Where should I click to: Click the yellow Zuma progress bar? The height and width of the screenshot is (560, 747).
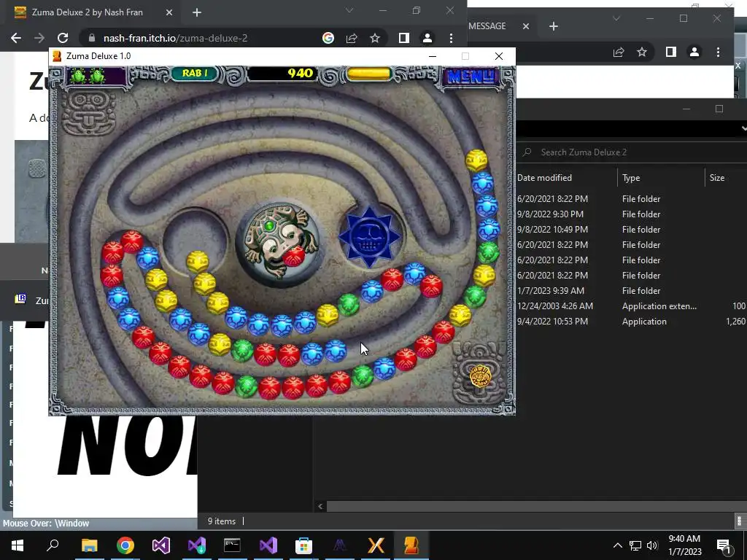tap(368, 74)
